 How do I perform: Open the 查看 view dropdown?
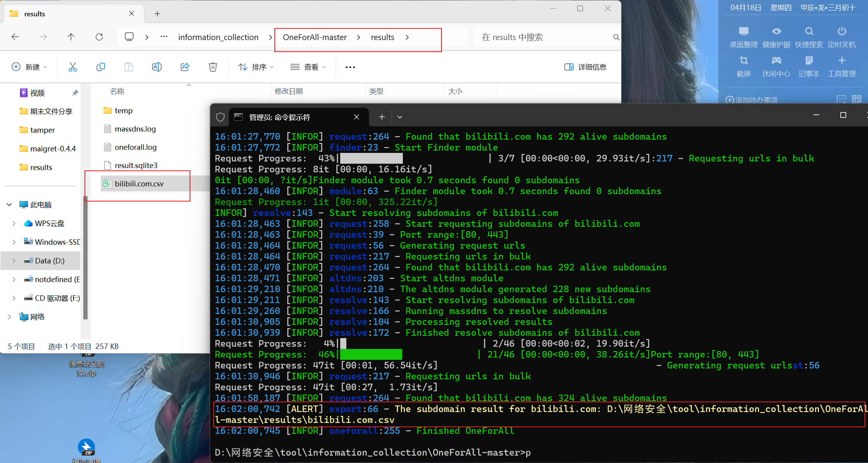click(308, 67)
